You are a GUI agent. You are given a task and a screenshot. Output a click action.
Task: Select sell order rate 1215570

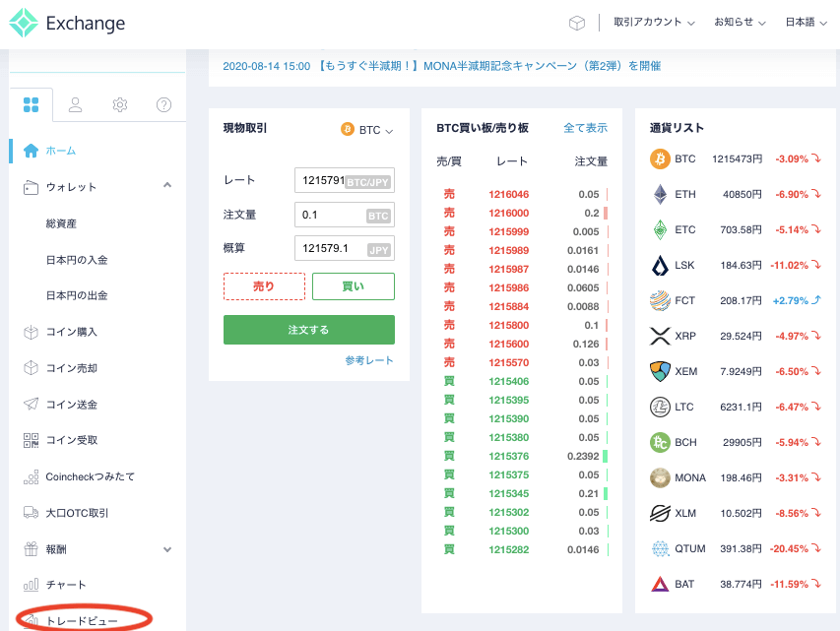[x=508, y=362]
